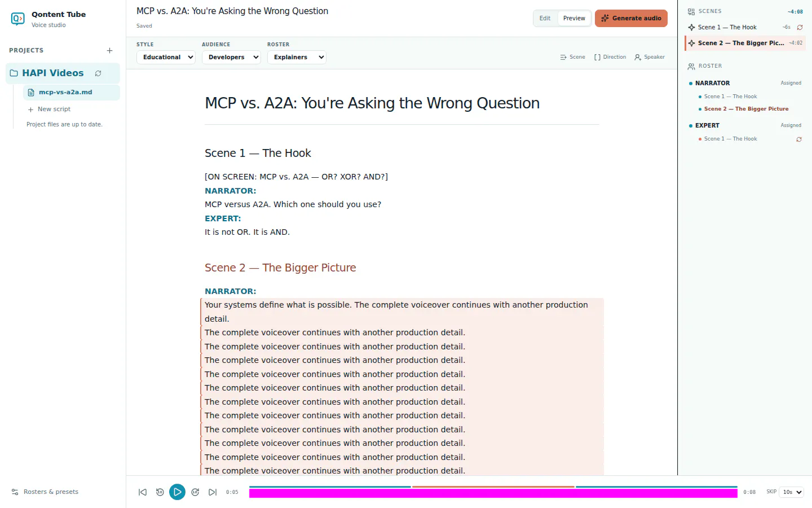This screenshot has width=812, height=508.
Task: Open Narrator's Scene 2 — The Bigger Picture line
Action: tap(746, 110)
